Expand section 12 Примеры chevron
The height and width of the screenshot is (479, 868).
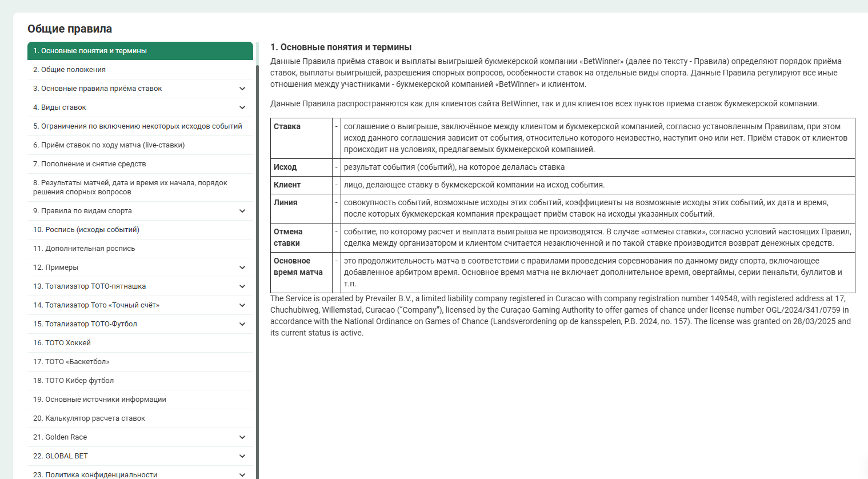[242, 268]
